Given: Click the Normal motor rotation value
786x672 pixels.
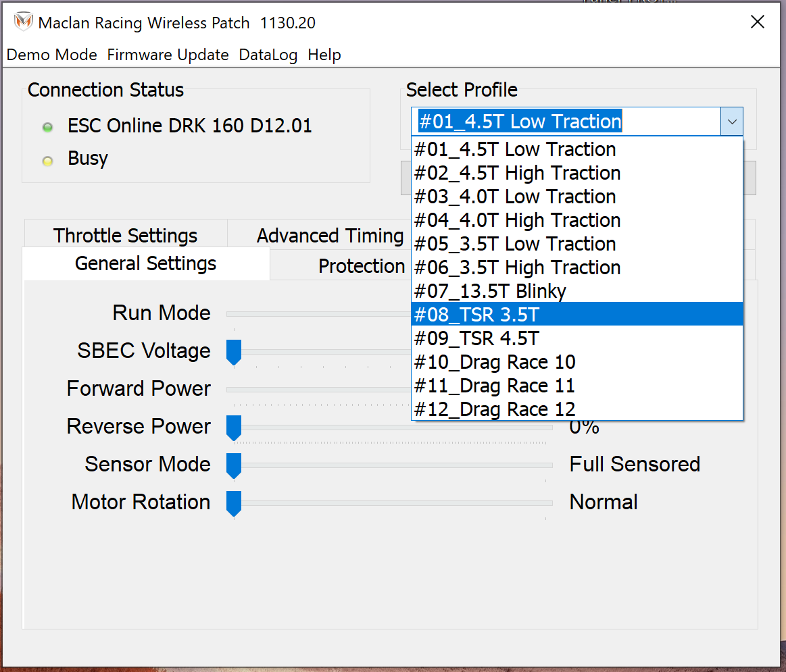Looking at the screenshot, I should [x=604, y=502].
